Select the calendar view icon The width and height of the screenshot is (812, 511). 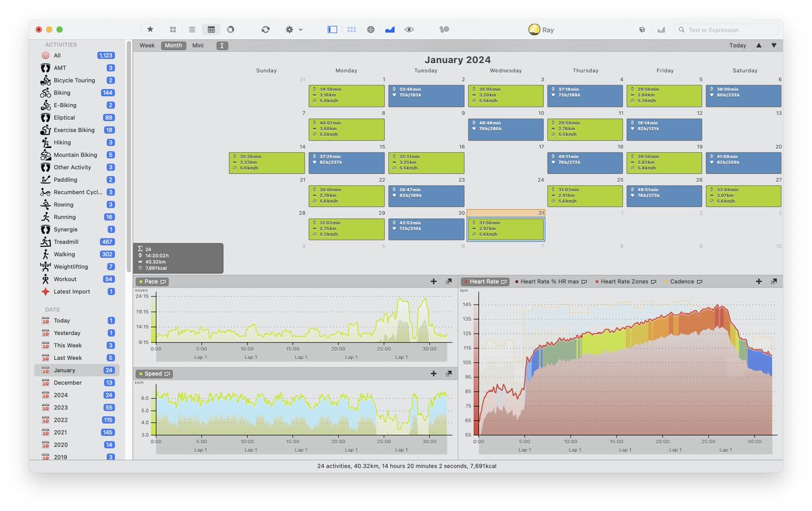[211, 30]
